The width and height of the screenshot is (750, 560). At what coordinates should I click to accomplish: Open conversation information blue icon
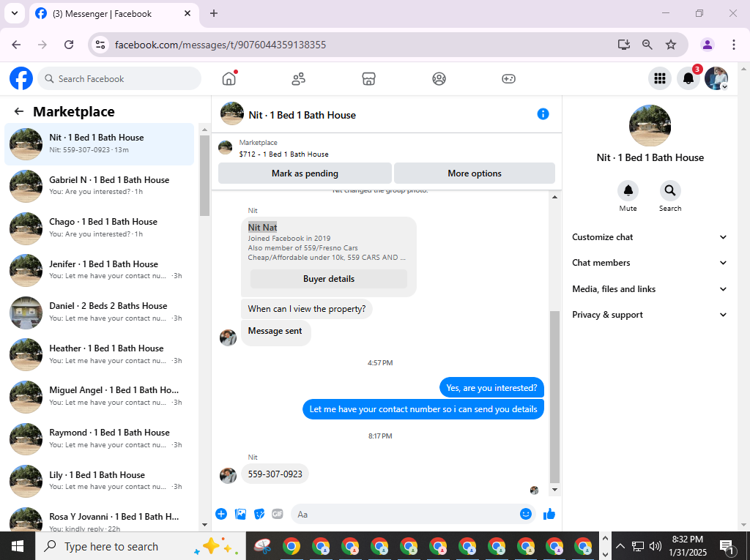pos(543,113)
